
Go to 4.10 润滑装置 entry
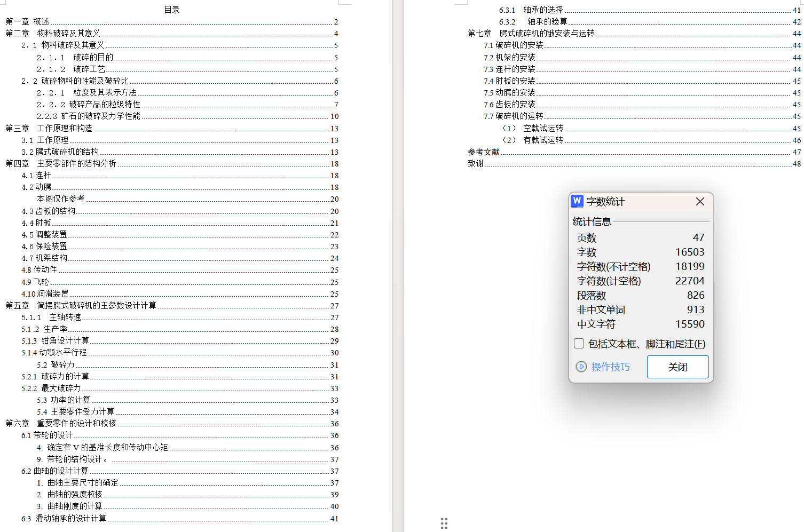point(180,293)
